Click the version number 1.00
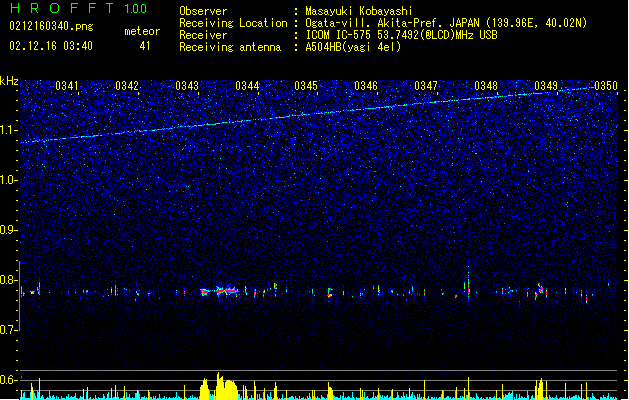629x400 pixels. 135,9
